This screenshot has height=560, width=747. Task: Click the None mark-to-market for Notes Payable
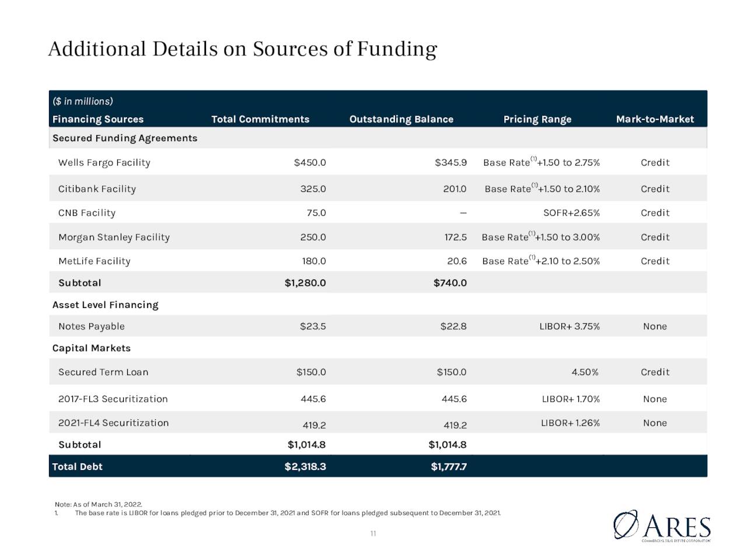[x=655, y=327]
